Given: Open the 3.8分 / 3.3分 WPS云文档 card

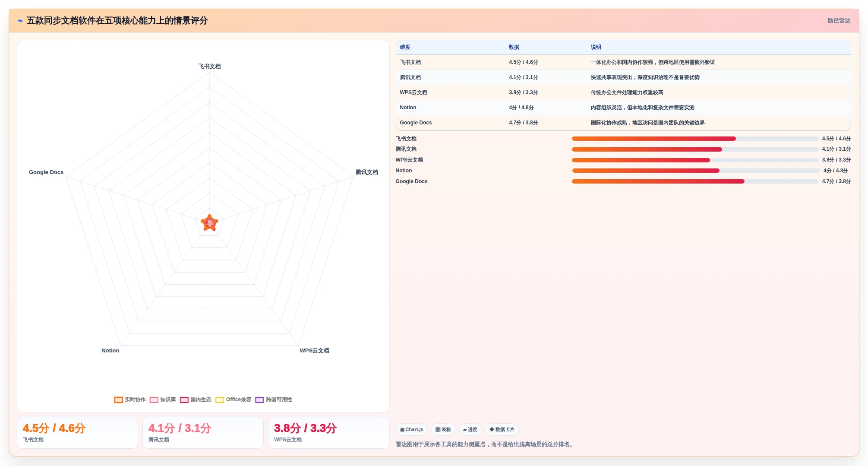Looking at the screenshot, I should [x=328, y=433].
